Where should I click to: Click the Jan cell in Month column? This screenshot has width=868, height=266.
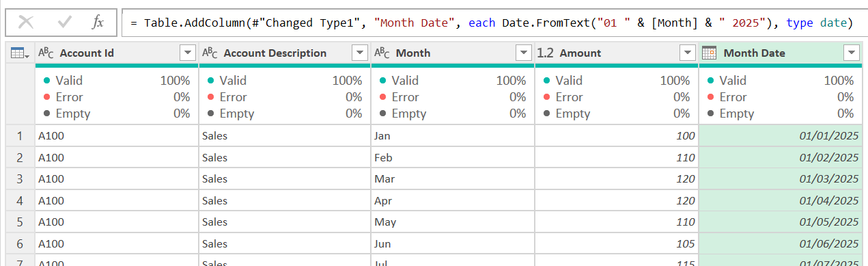(453, 136)
